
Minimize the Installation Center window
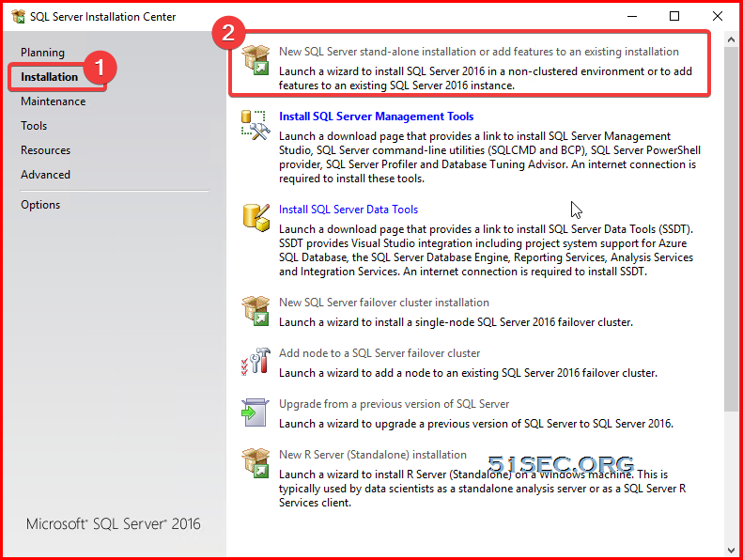point(632,16)
